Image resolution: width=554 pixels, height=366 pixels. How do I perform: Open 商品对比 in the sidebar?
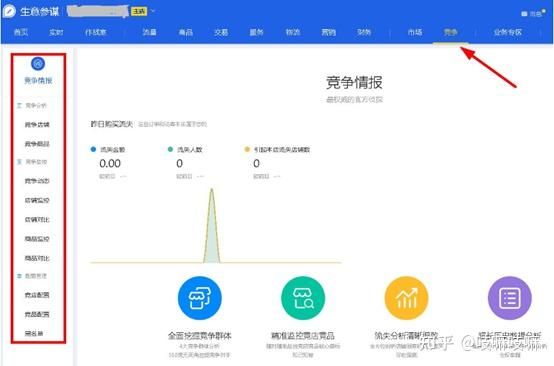coord(37,258)
